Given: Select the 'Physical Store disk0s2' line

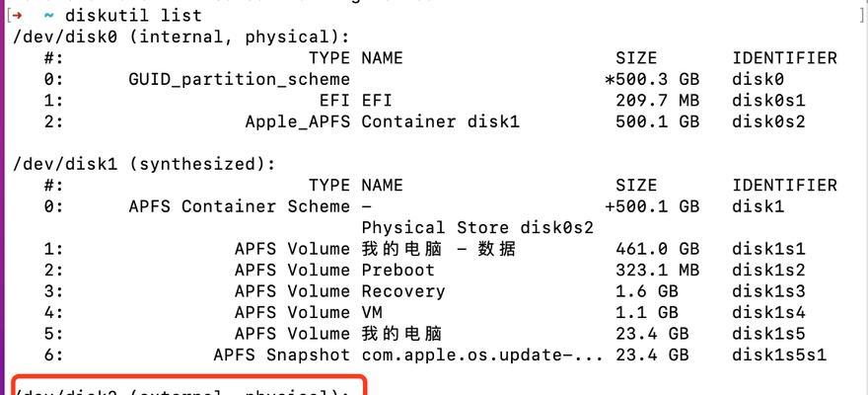Looking at the screenshot, I should click(477, 228).
